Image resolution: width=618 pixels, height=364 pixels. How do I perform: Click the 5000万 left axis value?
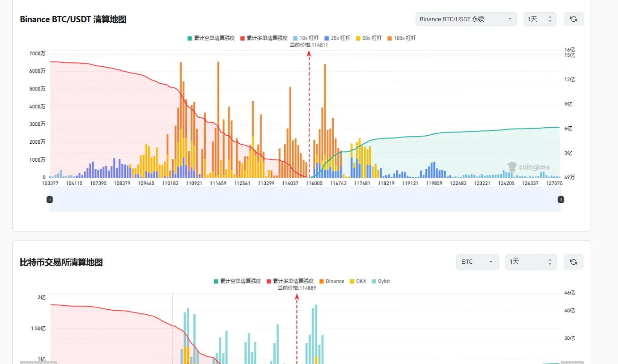tap(37, 89)
